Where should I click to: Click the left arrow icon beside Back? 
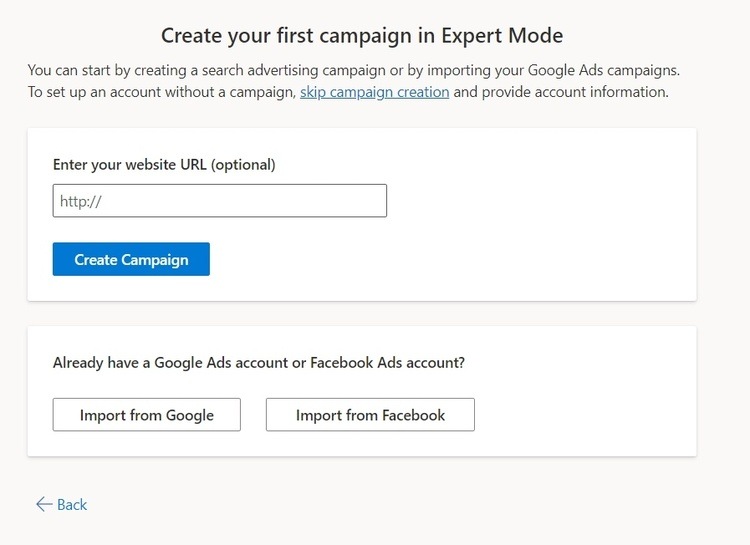point(43,504)
